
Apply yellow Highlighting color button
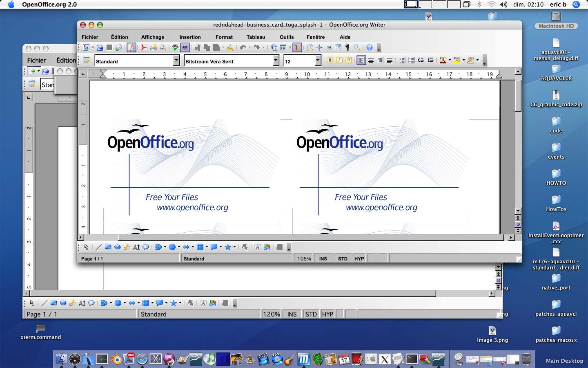point(457,60)
